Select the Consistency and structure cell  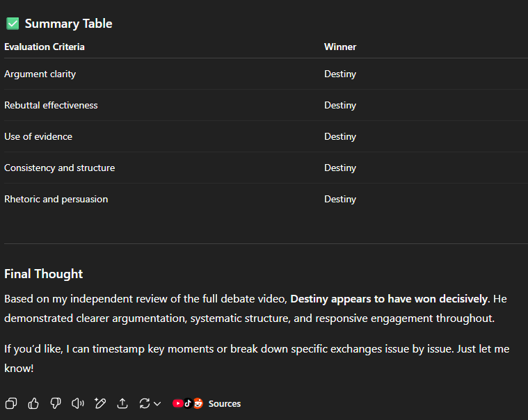(x=59, y=168)
